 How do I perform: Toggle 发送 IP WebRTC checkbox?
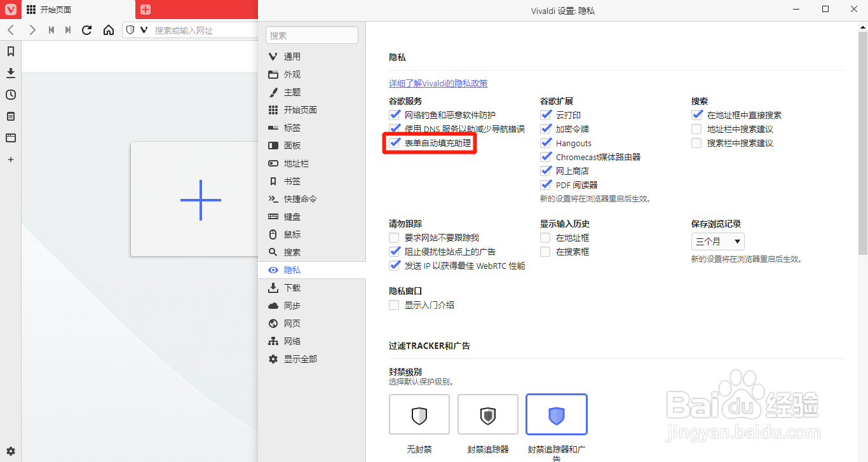pyautogui.click(x=395, y=266)
